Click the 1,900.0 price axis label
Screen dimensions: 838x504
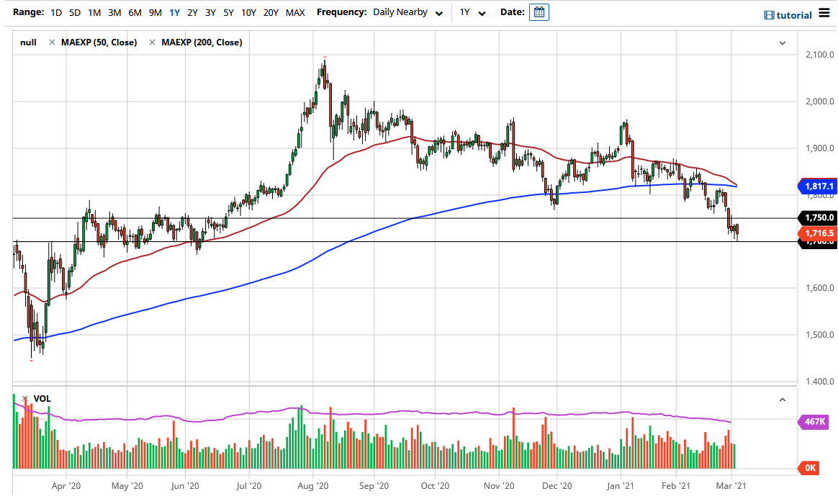820,148
